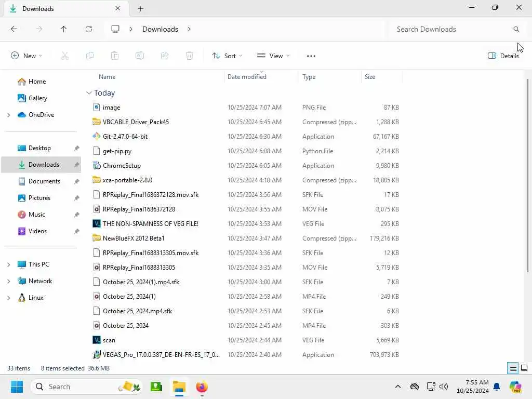532x399 pixels.
Task: Click the Rename icon in toolbar
Action: [x=140, y=56]
